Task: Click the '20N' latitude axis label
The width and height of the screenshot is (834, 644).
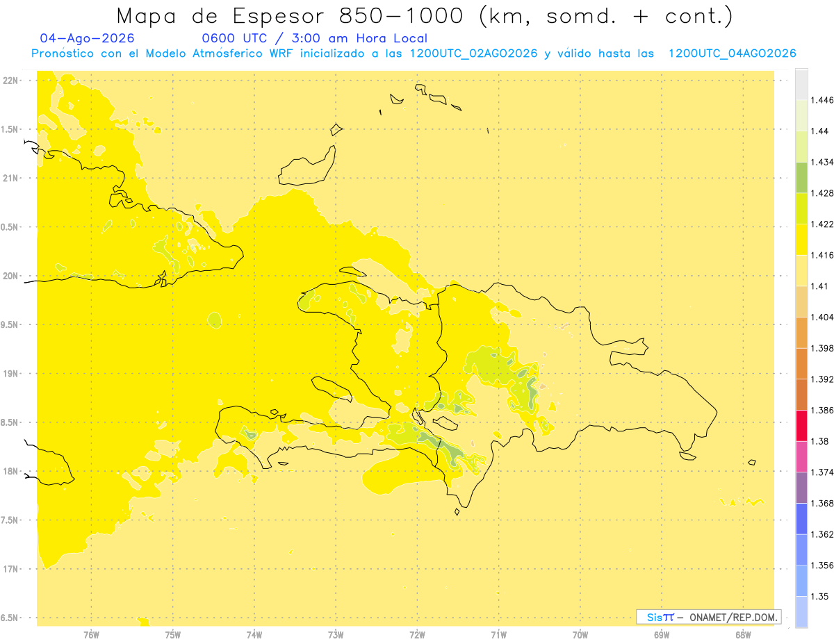Action: click(12, 276)
